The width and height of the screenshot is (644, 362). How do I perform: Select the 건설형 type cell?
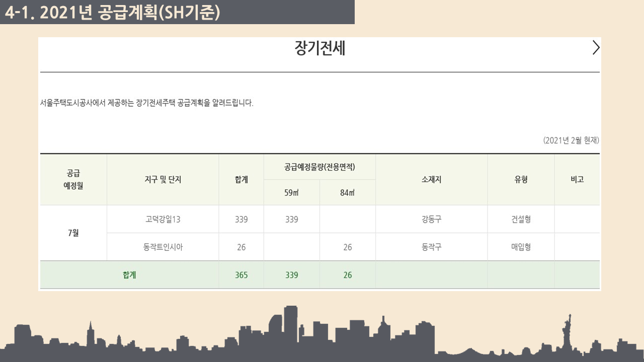[x=521, y=219]
